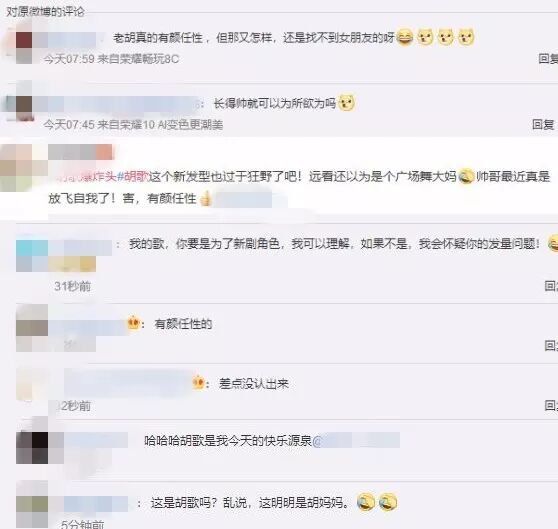Click the doge emoji after 为所欲为吗

(x=346, y=103)
